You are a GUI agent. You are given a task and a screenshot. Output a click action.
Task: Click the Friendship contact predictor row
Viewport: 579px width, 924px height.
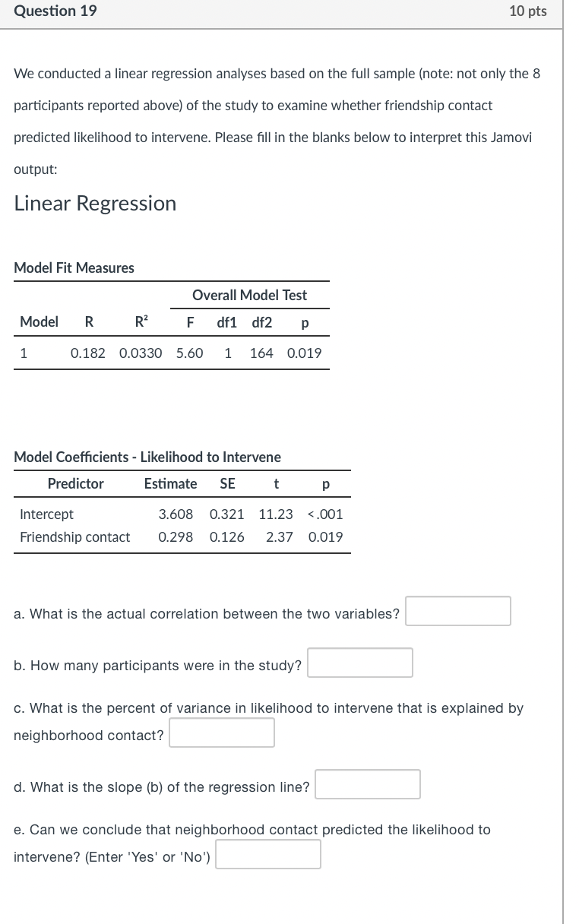tap(75, 536)
